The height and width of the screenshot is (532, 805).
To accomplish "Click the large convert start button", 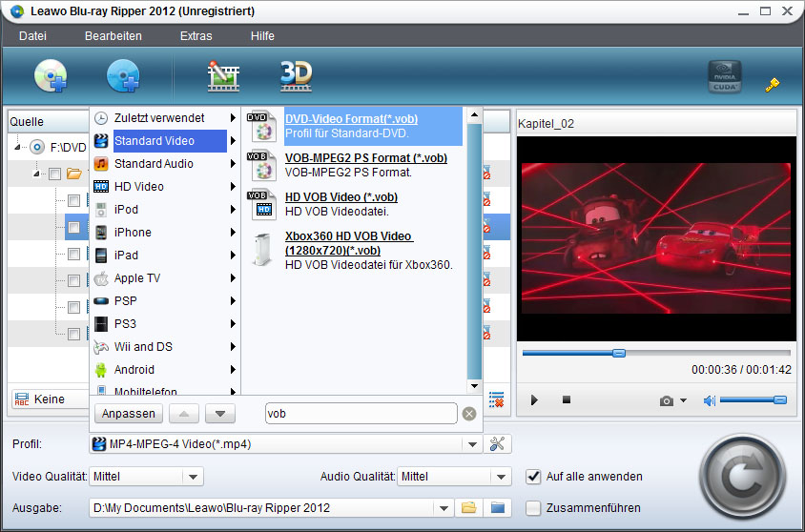I will (742, 477).
